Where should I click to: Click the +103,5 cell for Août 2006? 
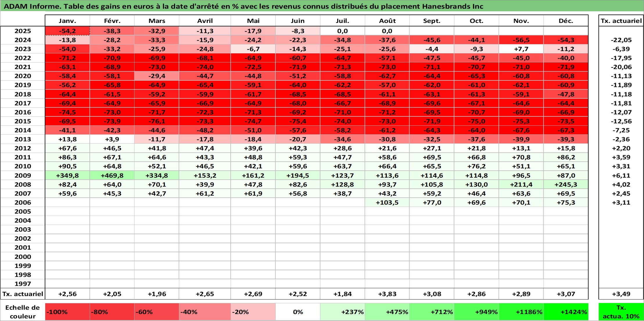(x=387, y=202)
